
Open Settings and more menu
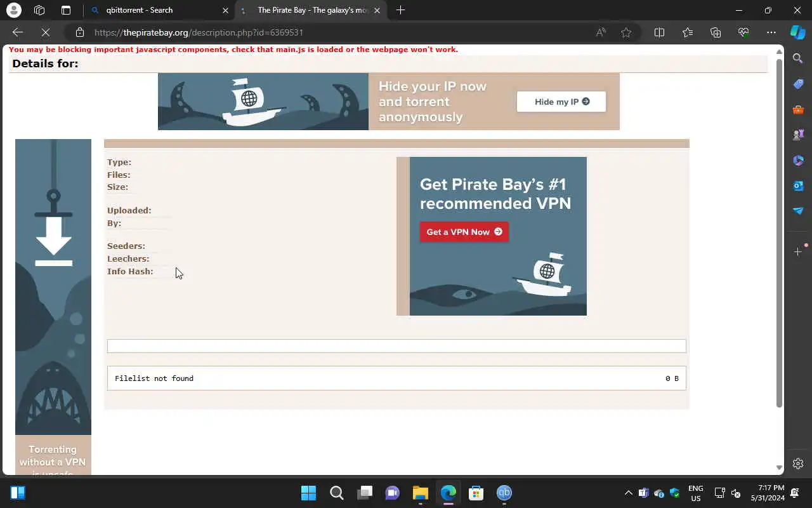click(x=771, y=32)
